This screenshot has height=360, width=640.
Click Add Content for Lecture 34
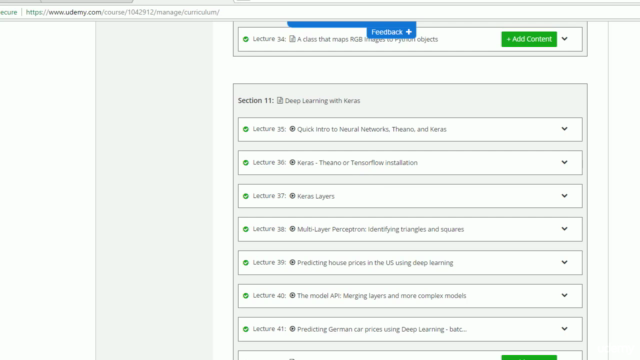point(529,39)
